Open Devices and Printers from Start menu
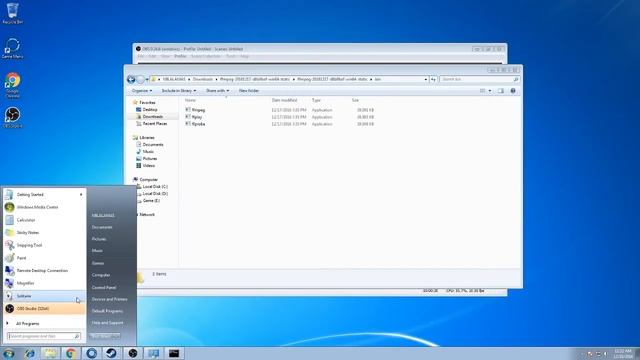Screen dimensions: 640x360 (x=109, y=299)
